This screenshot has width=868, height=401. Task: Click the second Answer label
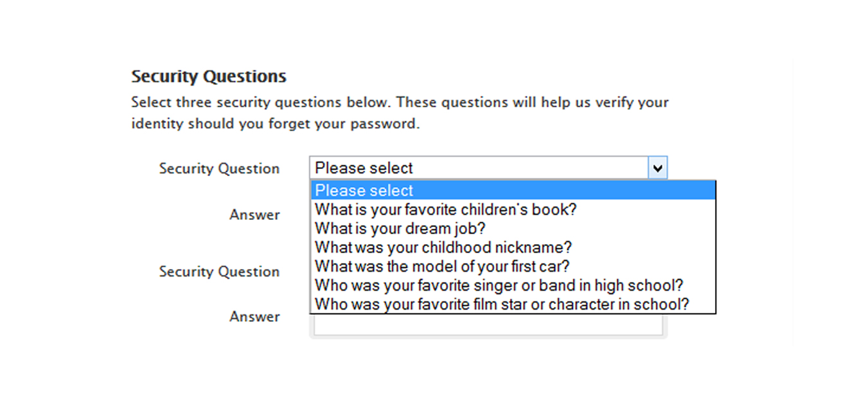(254, 317)
